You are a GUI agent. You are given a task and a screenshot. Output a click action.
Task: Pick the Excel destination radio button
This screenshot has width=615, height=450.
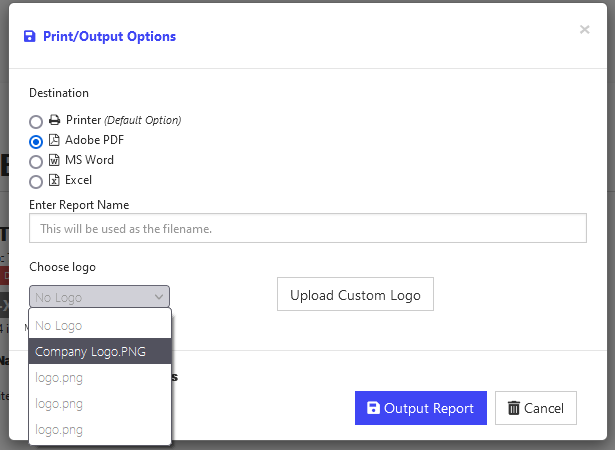pyautogui.click(x=36, y=182)
